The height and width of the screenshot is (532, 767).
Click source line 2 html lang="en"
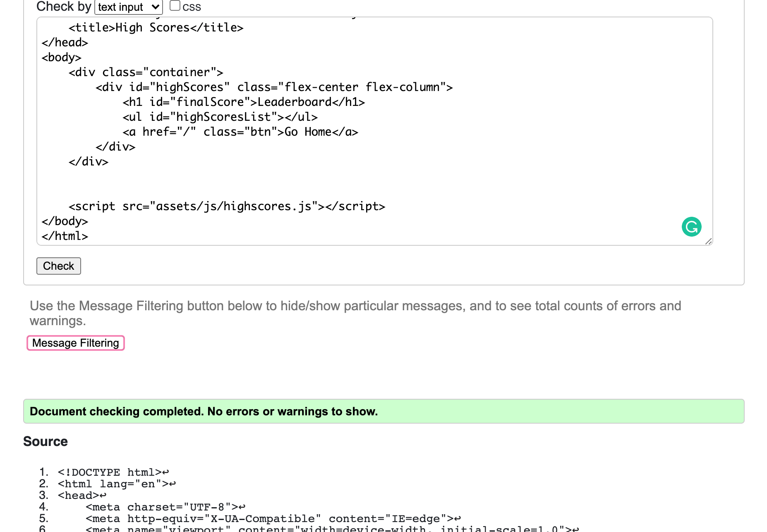117,484
